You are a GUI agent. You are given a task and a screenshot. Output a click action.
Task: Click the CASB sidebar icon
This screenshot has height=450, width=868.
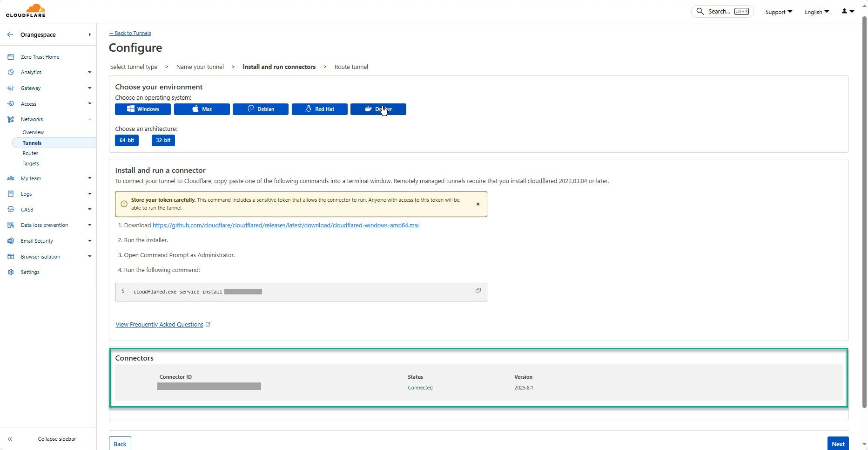tap(11, 210)
